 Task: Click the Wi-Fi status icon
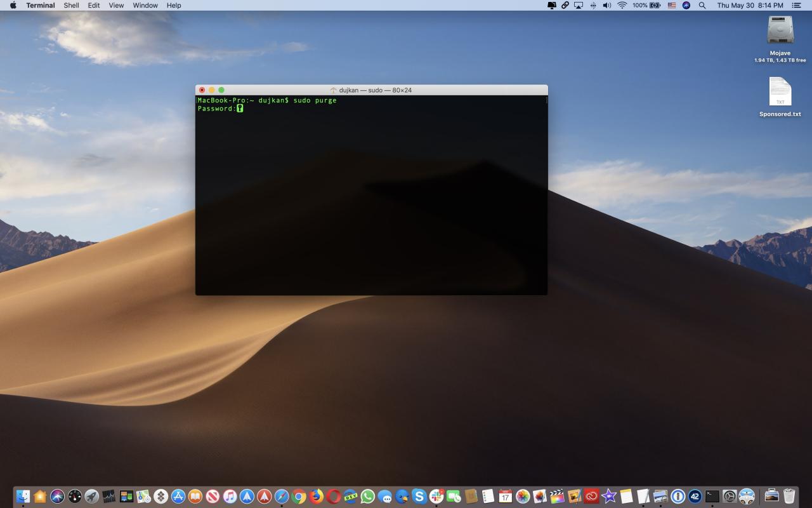(622, 5)
